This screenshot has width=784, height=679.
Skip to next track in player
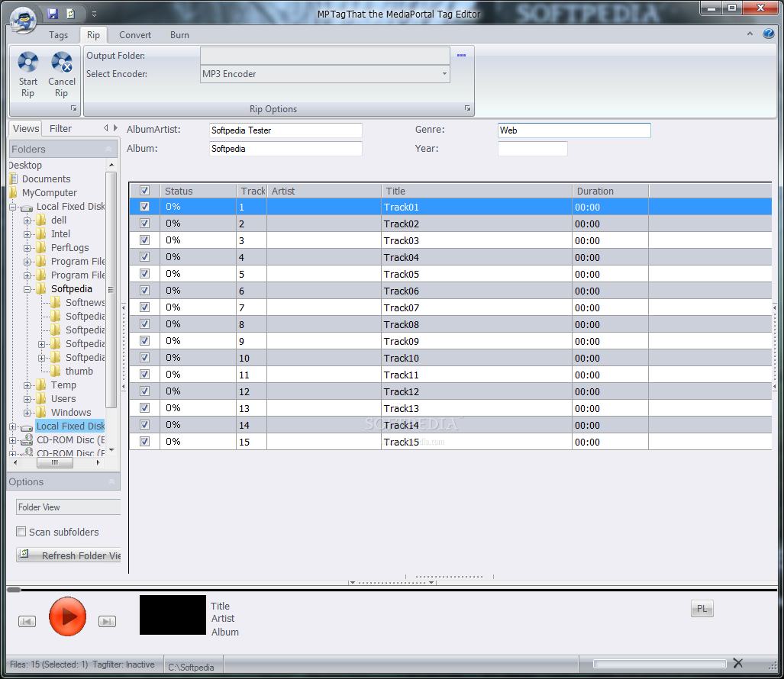[x=107, y=622]
